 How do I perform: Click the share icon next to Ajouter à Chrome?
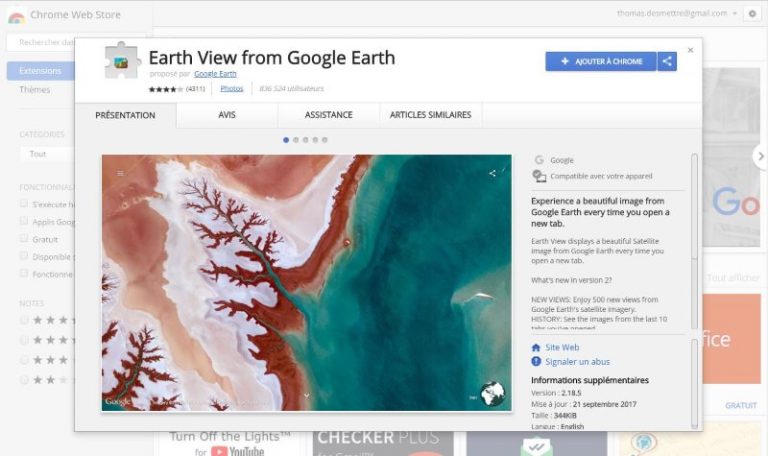[x=667, y=62]
